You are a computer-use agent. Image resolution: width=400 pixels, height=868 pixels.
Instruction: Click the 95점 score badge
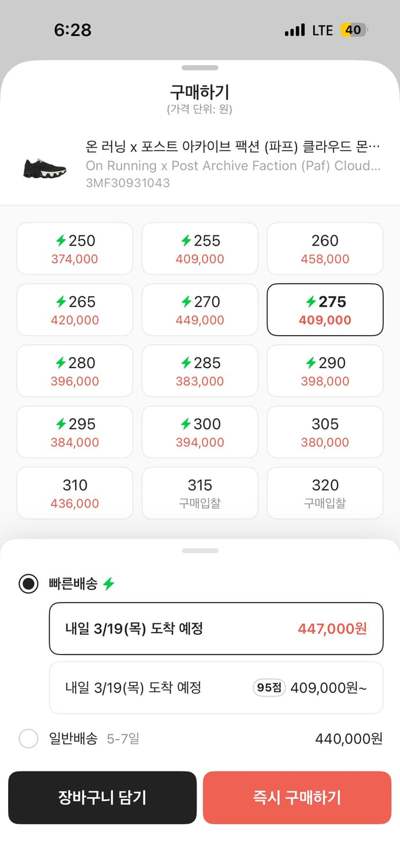(x=268, y=687)
